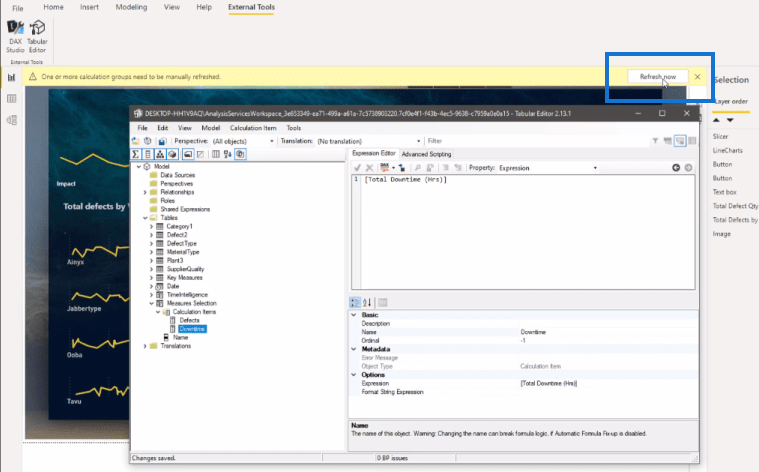Expand the Relationships folder

point(145,192)
